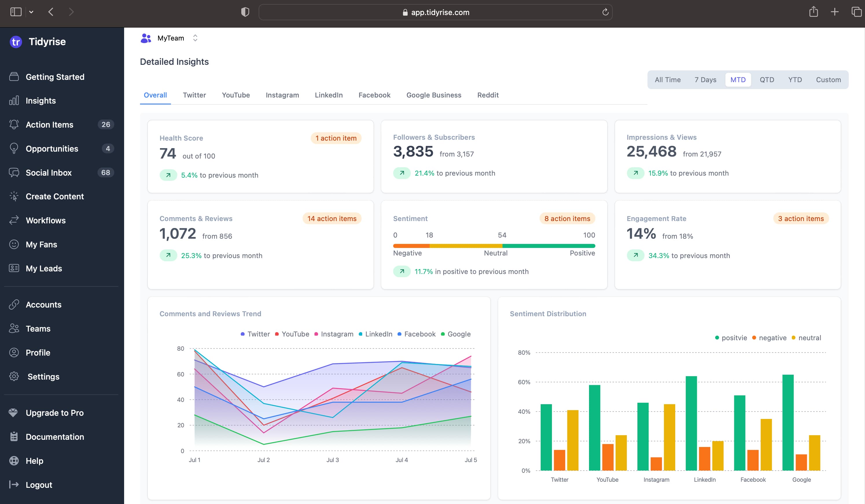Click the Create Content sparkle icon

click(14, 196)
